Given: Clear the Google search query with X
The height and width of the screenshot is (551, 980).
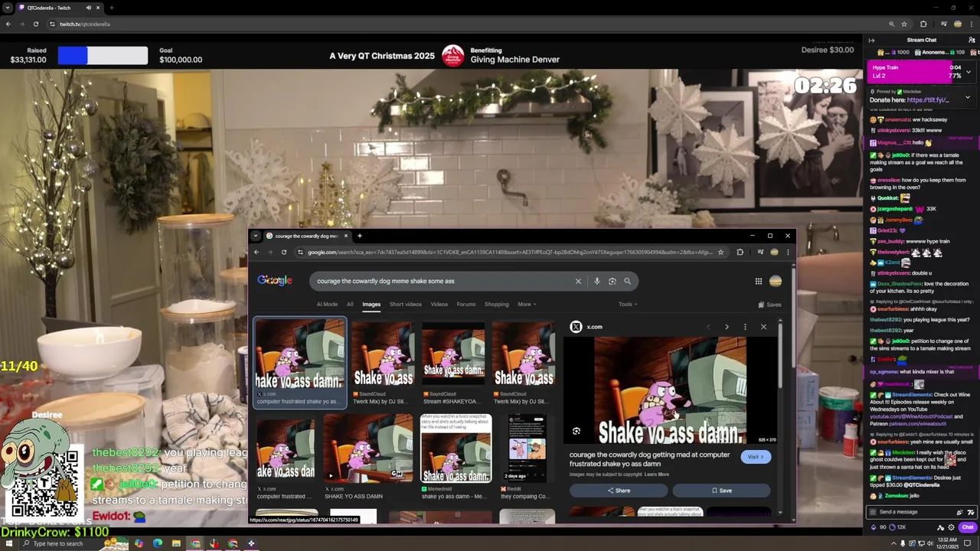Looking at the screenshot, I should pyautogui.click(x=578, y=281).
